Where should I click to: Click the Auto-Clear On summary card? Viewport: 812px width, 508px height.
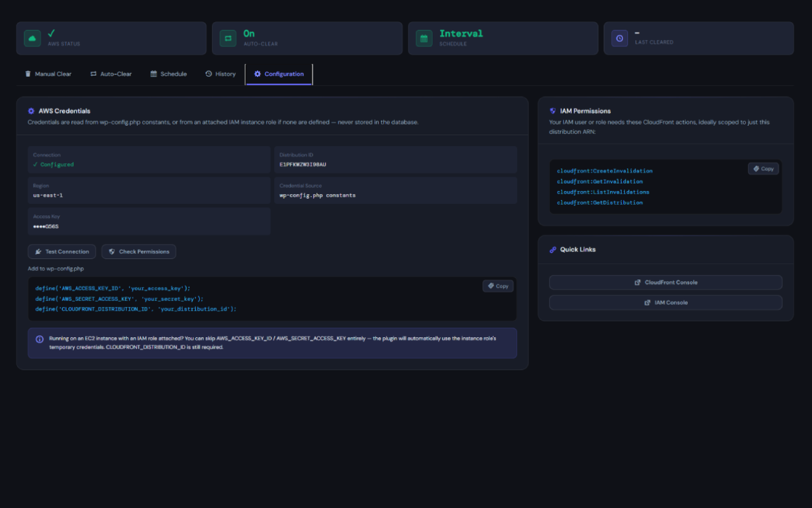[x=307, y=38]
